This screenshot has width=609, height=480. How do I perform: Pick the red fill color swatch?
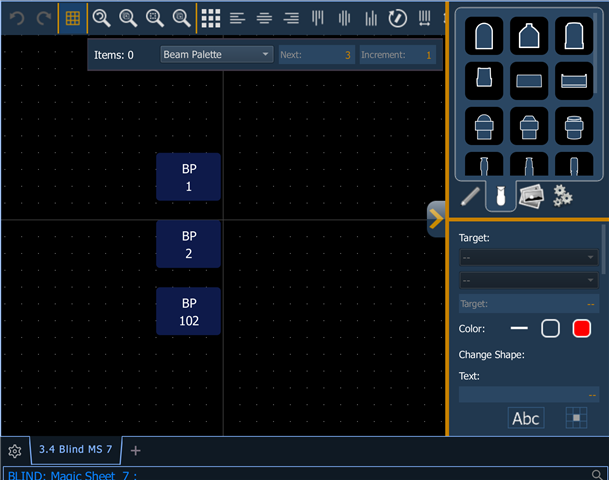(581, 328)
